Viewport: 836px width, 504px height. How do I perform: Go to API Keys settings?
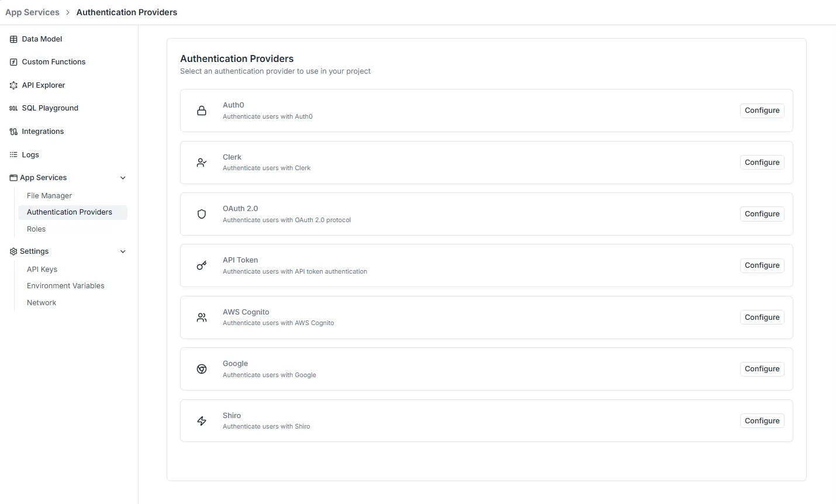(x=42, y=270)
